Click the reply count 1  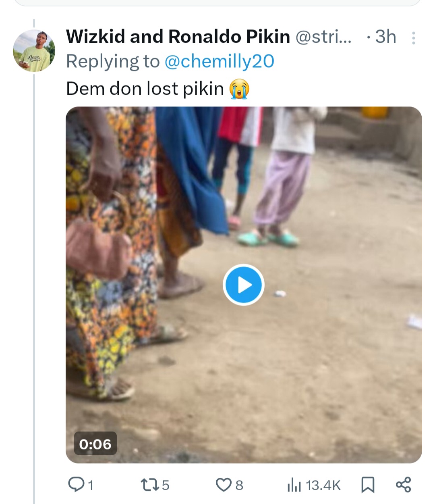(91, 485)
